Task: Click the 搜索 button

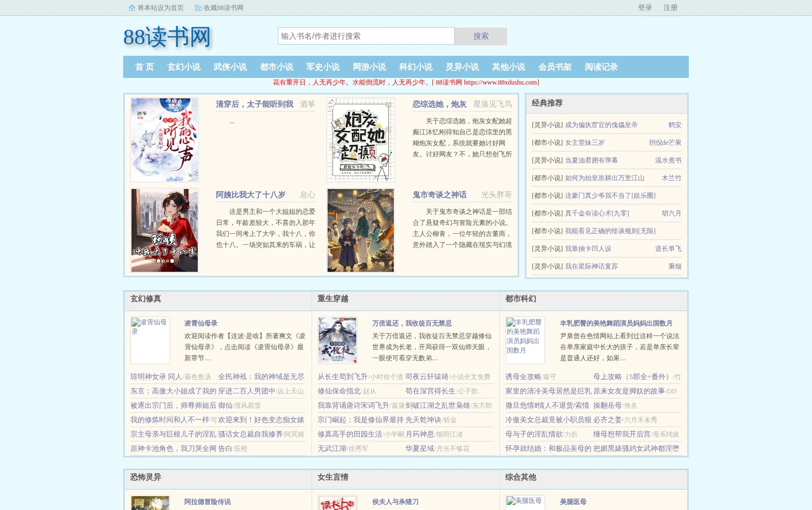Action: tap(481, 36)
